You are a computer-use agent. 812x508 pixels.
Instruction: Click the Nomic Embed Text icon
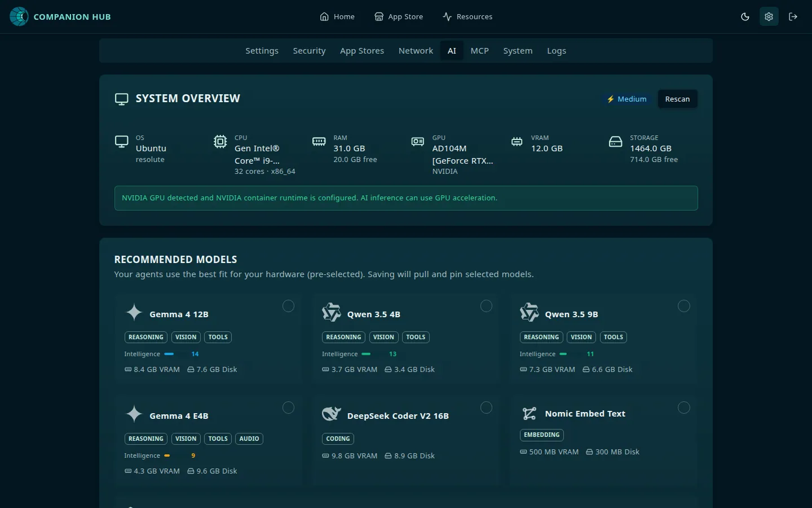coord(529,414)
